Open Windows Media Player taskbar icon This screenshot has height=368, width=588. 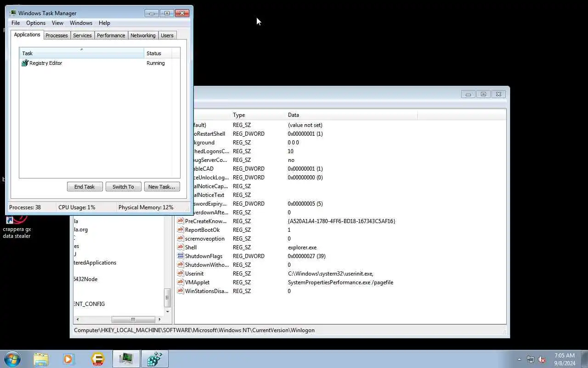tap(68, 359)
